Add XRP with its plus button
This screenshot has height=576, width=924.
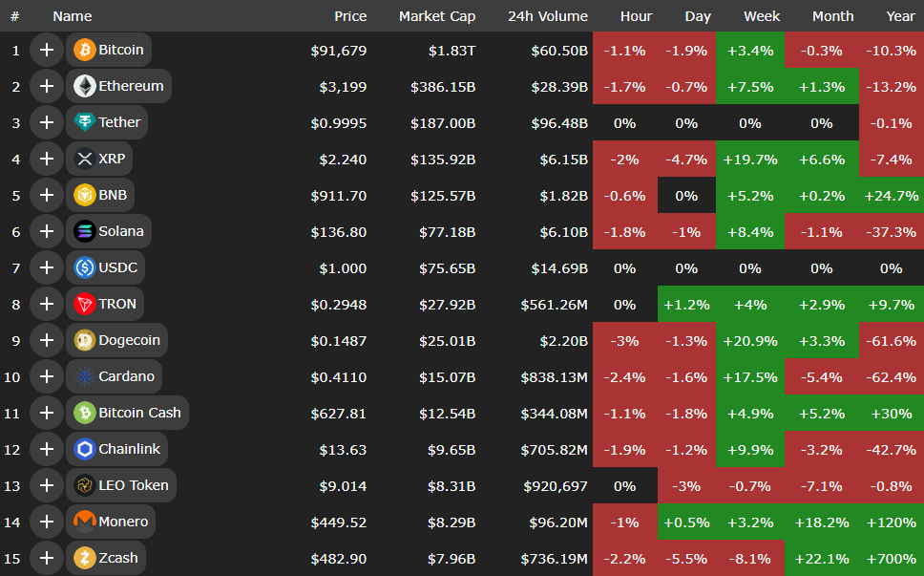point(46,159)
